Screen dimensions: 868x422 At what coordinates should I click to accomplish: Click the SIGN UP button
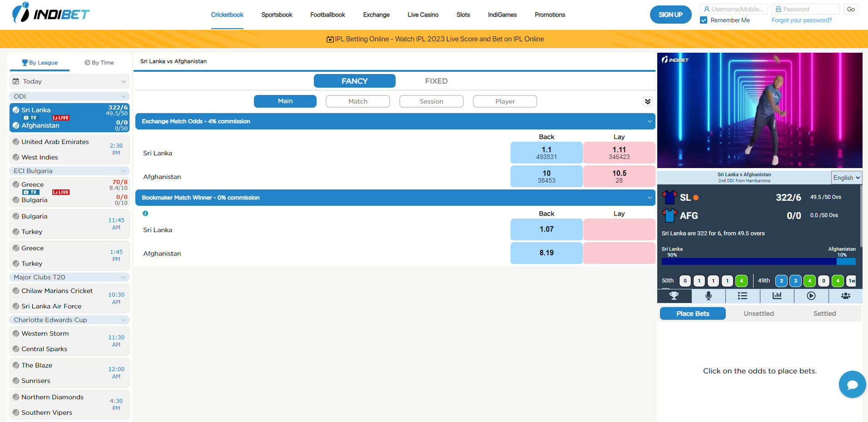click(x=670, y=15)
